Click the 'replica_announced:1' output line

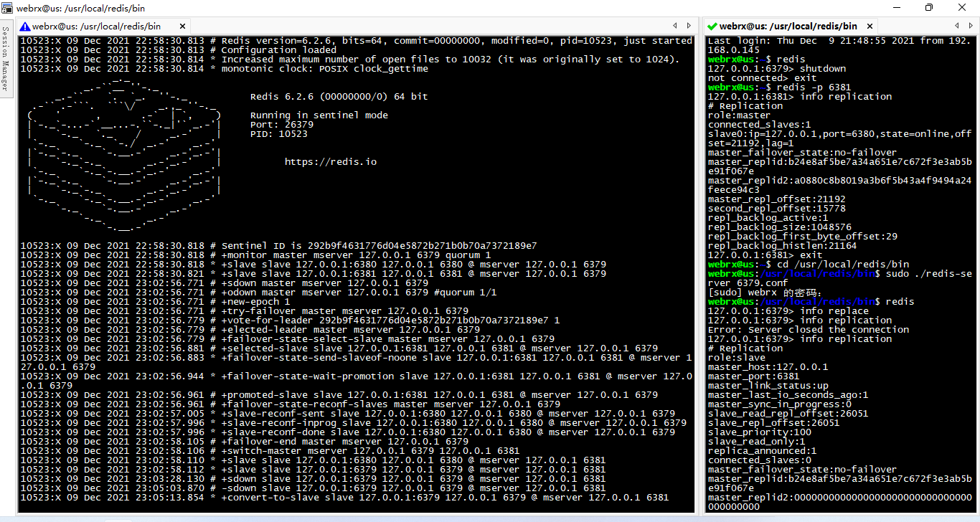point(762,451)
